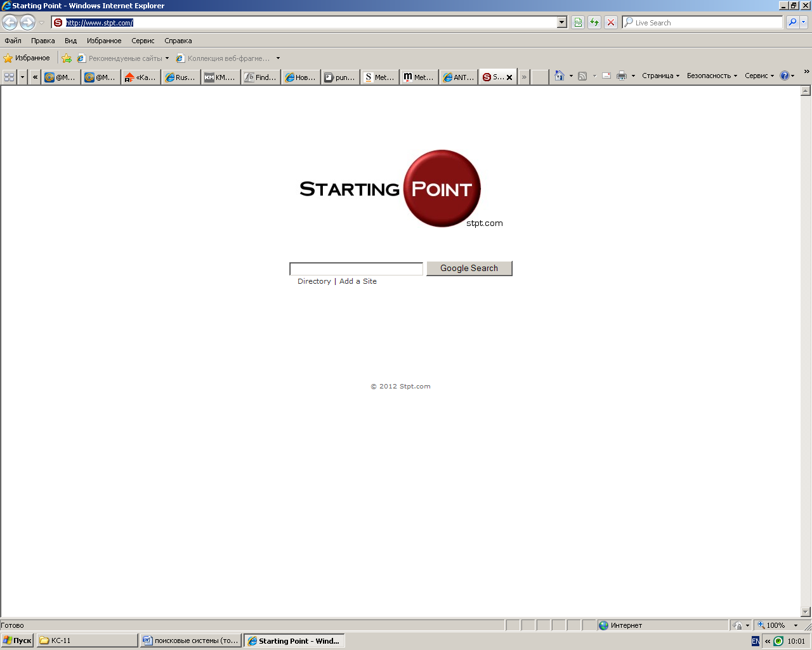Viewport: 812px width, 650px height.
Task: Start search with the magnifier button
Action: pos(792,23)
